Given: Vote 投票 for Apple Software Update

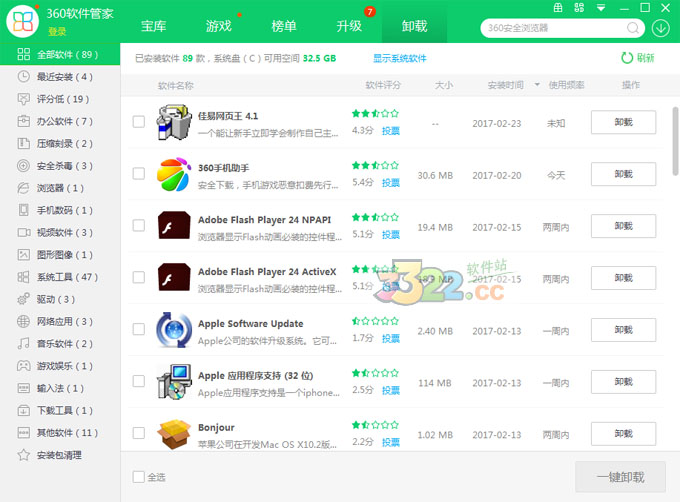Looking at the screenshot, I should tap(391, 339).
